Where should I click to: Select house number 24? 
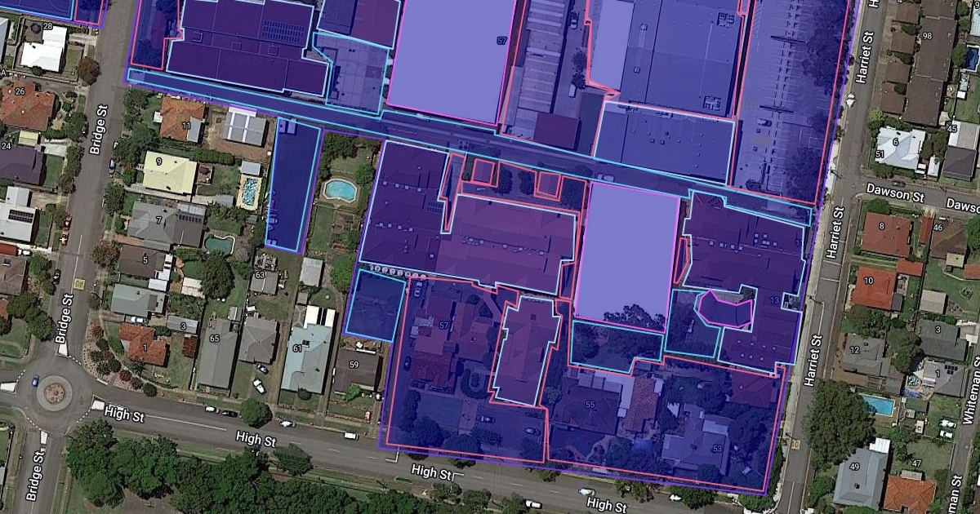pos(6,146)
